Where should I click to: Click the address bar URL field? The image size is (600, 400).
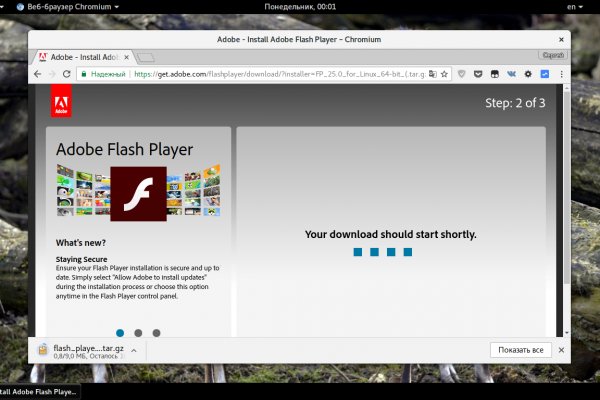coord(280,74)
